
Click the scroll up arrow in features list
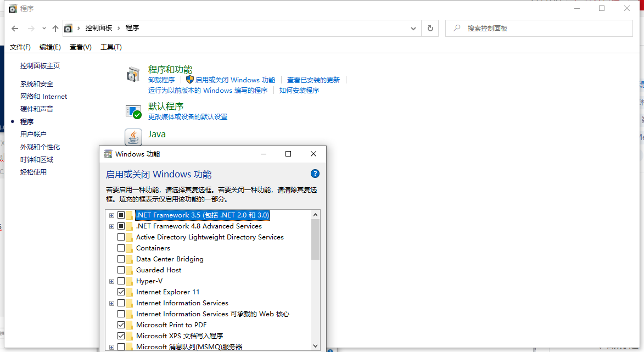pos(315,215)
